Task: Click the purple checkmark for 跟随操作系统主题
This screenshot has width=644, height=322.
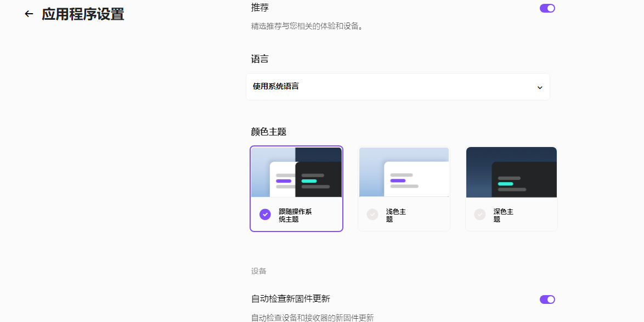Action: (x=265, y=214)
